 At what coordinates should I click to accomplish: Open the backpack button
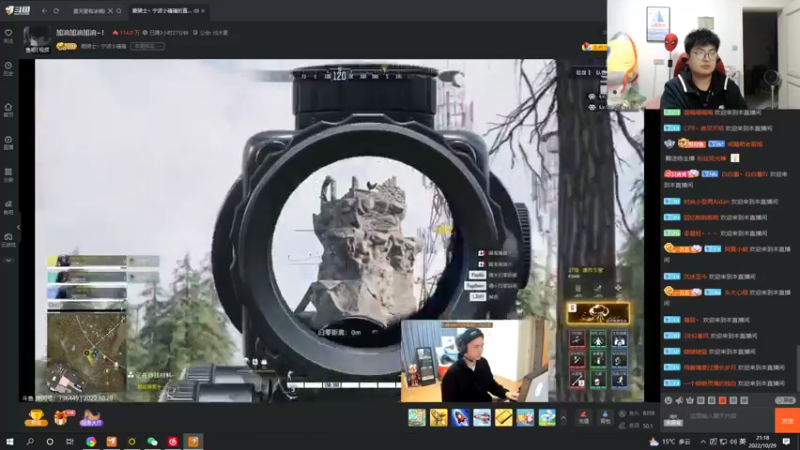605,418
